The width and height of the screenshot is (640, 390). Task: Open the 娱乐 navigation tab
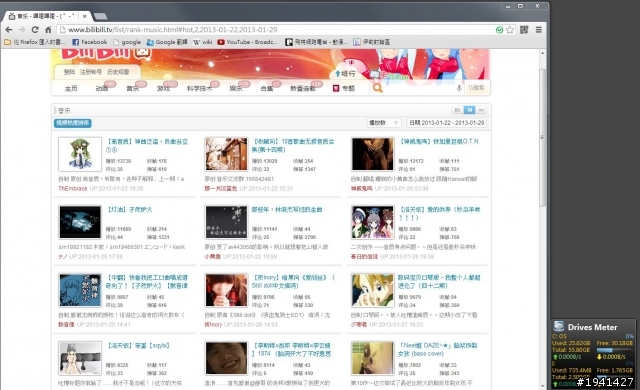pos(236,88)
